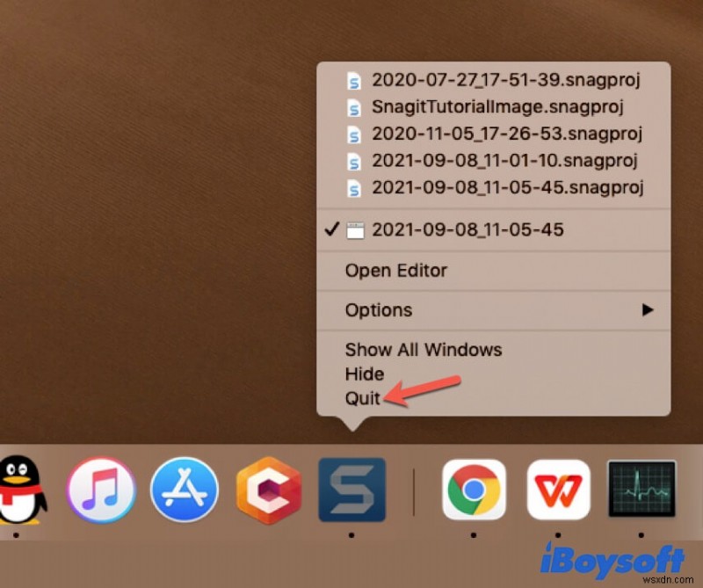
Task: Click Show All Windows
Action: coord(424,349)
